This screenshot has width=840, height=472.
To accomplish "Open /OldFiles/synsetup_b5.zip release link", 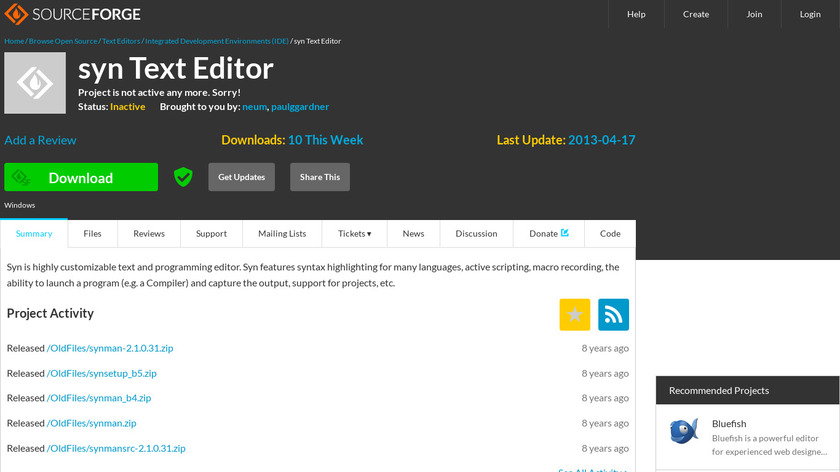I will click(x=102, y=373).
